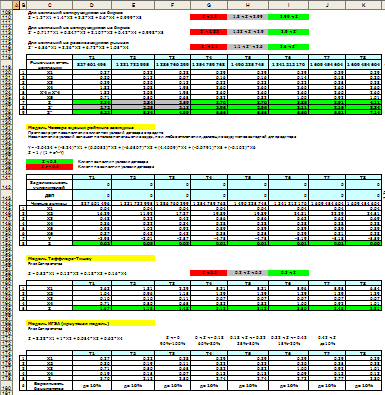The height and width of the screenshot is (395, 385).
Task: Click T1 market value cell 527 601 456
Action: 92,64
